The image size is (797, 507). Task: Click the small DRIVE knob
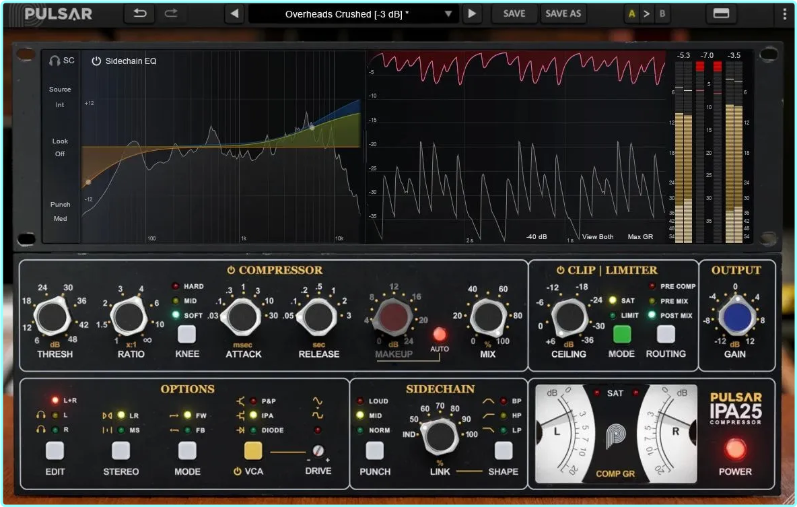(318, 451)
